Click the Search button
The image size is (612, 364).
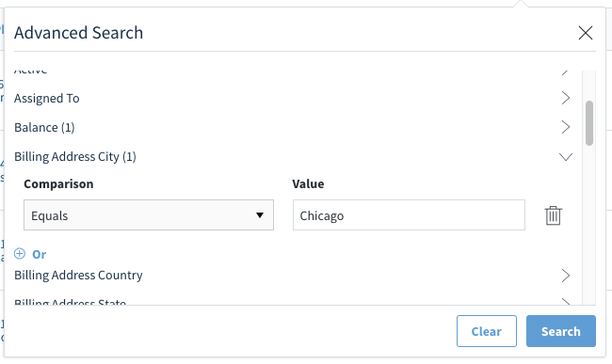click(x=561, y=331)
